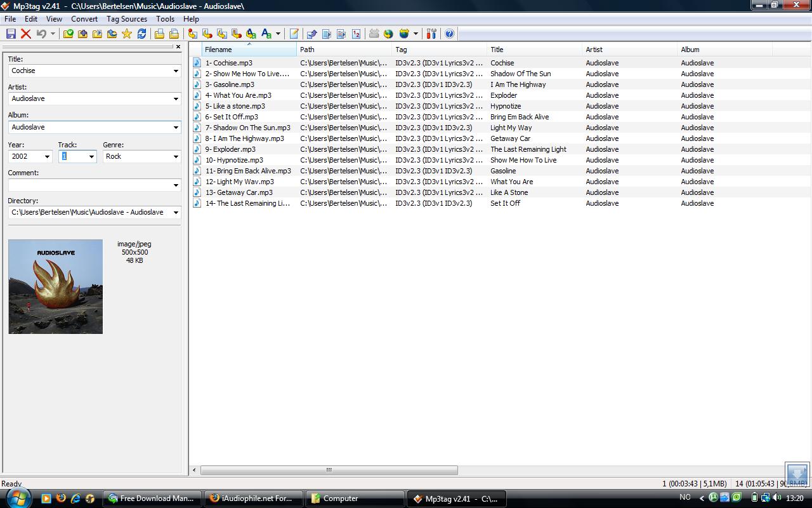Open Help with the blue question mark icon
The image size is (812, 508).
(449, 34)
